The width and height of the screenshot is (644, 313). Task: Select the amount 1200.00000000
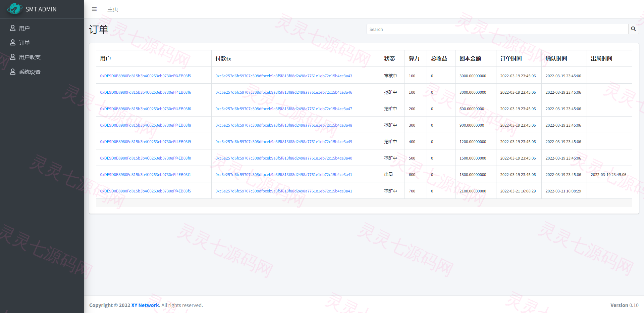pos(473,142)
